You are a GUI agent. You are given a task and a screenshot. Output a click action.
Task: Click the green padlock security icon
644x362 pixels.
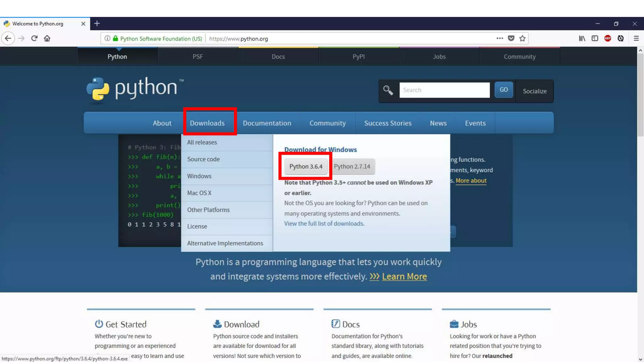[115, 38]
